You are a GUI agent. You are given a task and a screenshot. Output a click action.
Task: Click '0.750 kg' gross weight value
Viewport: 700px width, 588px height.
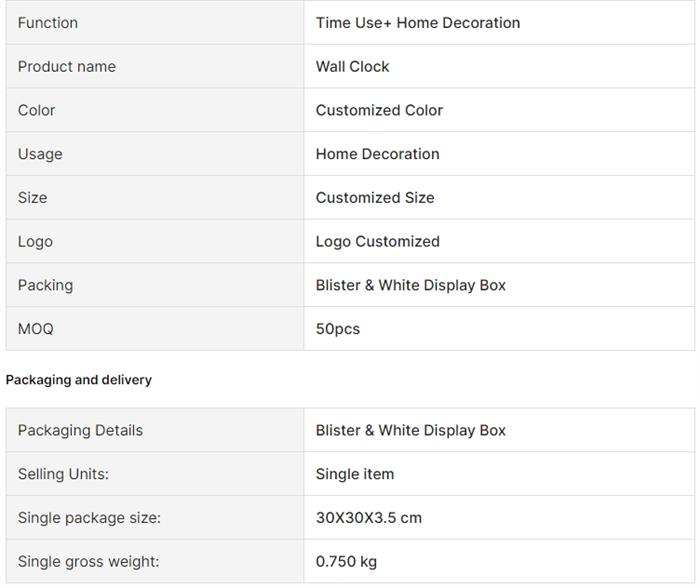[x=346, y=562]
